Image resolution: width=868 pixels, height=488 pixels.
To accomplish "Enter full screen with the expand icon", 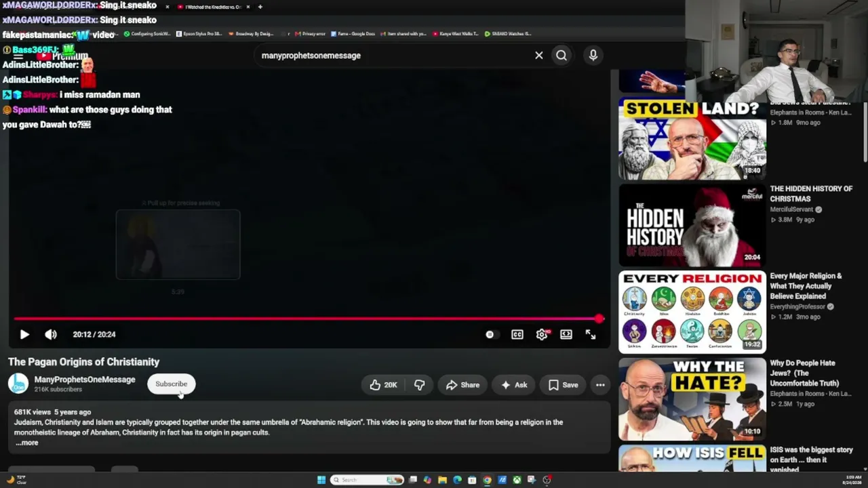I will pyautogui.click(x=591, y=334).
